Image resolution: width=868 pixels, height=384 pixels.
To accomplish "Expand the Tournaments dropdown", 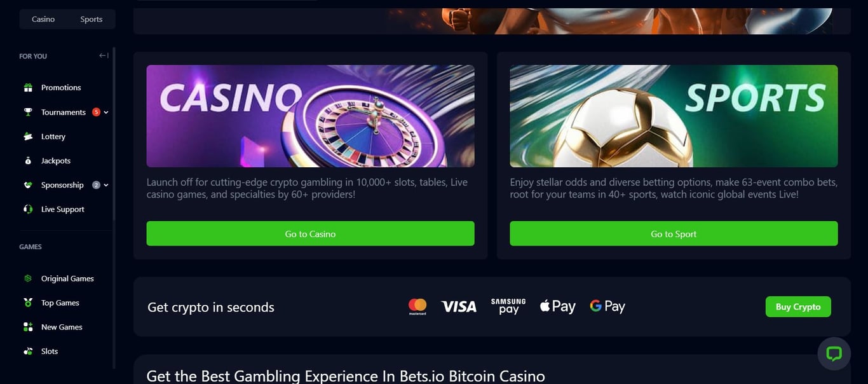I will [x=105, y=112].
